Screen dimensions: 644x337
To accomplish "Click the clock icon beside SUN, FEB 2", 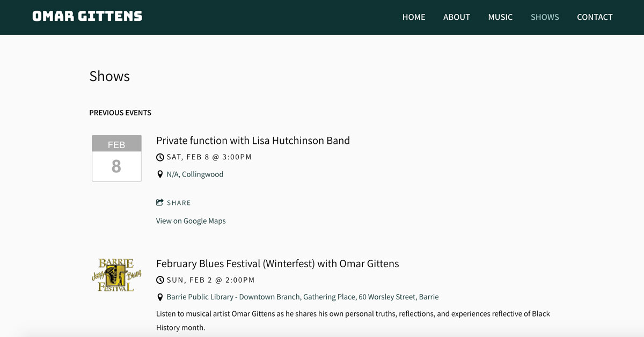I will click(x=160, y=280).
